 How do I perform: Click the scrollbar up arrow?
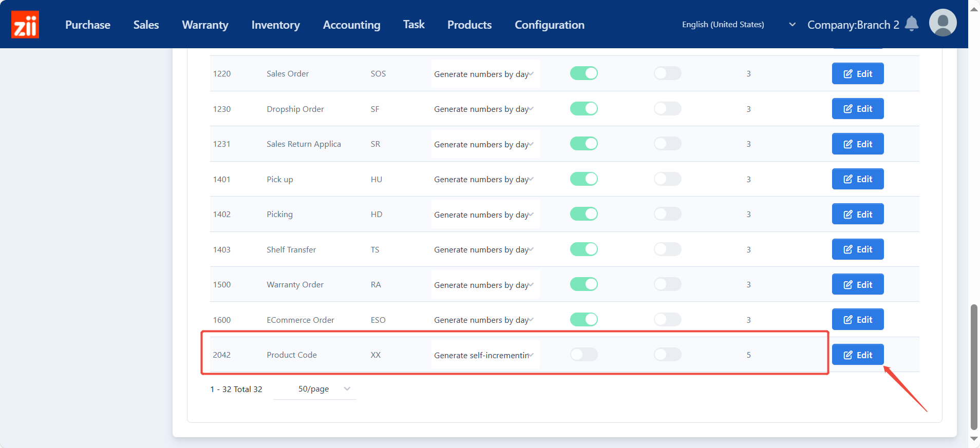pos(974,9)
